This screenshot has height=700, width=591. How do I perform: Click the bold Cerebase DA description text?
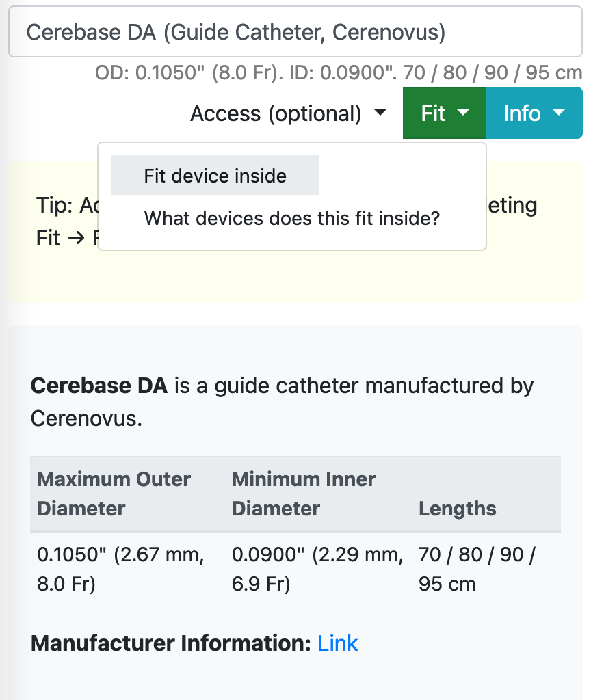(x=98, y=386)
